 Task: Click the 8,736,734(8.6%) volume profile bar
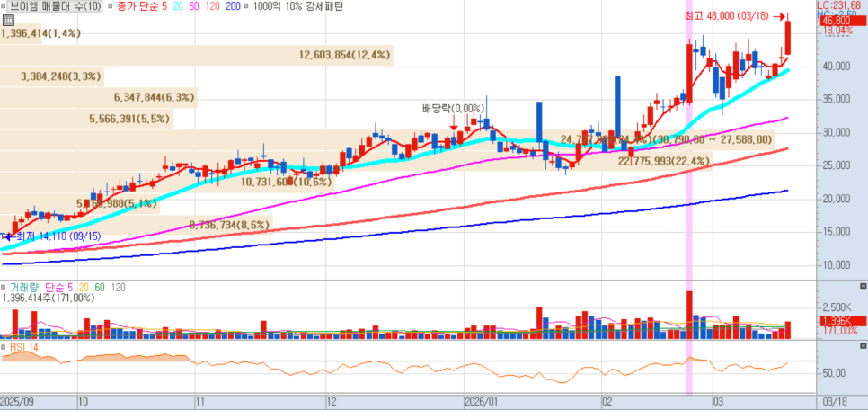[137, 225]
